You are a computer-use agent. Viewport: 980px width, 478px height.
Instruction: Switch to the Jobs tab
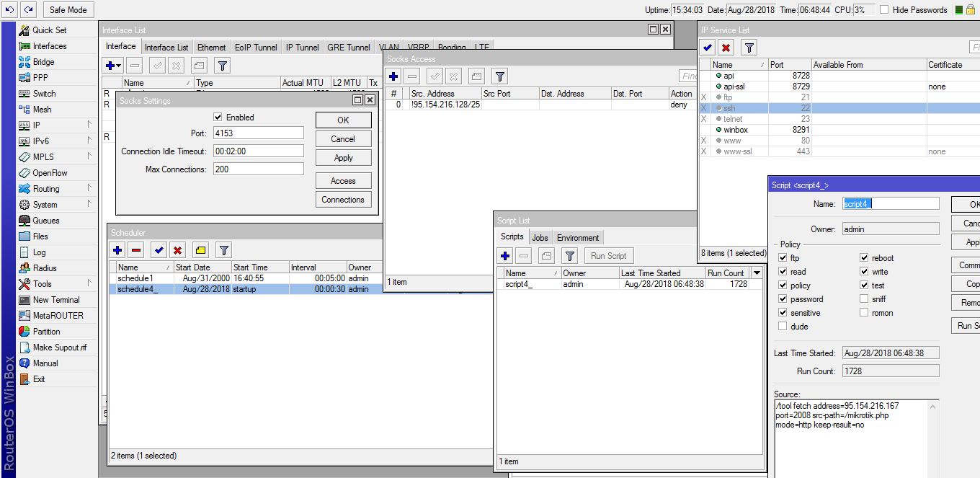coord(540,237)
